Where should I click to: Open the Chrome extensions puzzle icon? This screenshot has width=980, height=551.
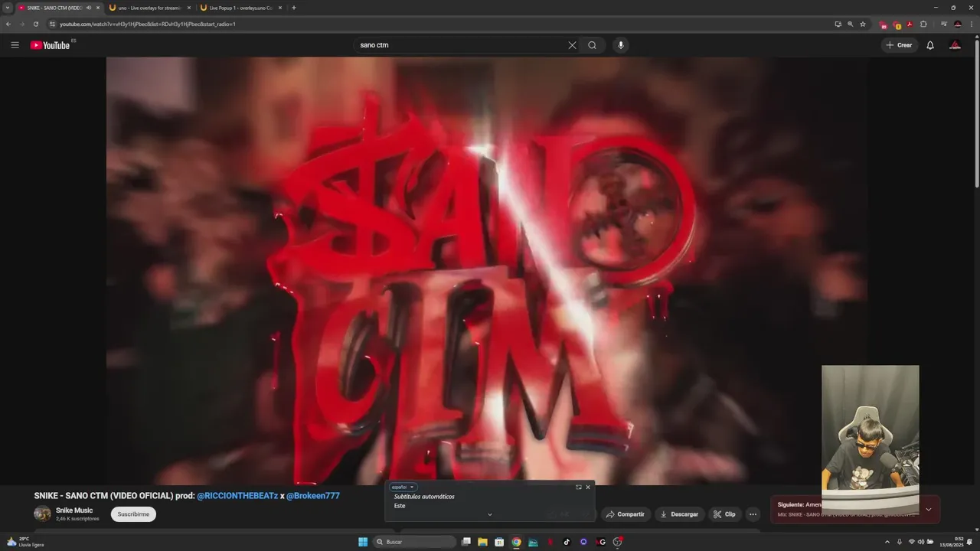click(x=923, y=24)
